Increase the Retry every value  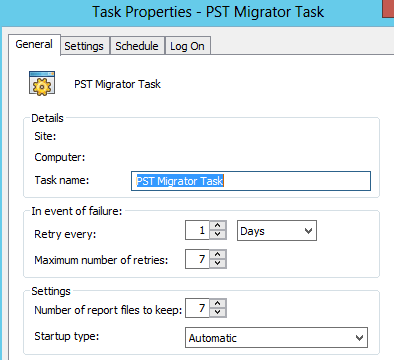click(218, 225)
